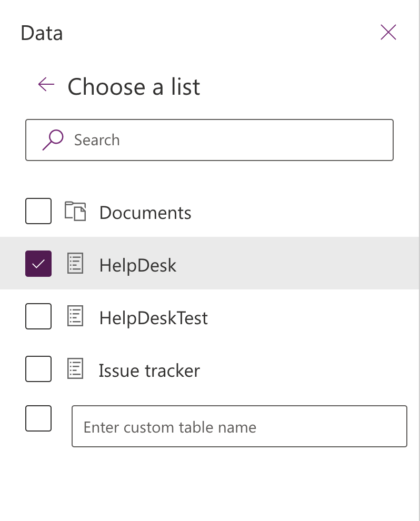Click the HelpDeskTest list icon

tap(75, 316)
